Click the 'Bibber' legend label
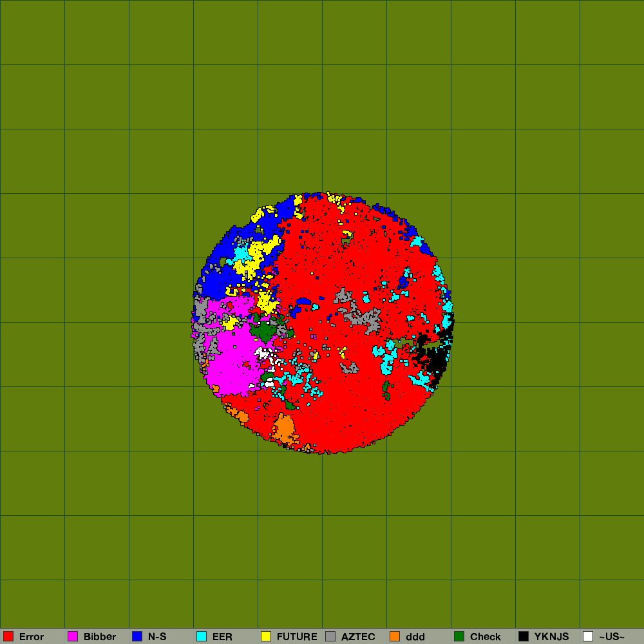Image resolution: width=644 pixels, height=644 pixels. 100,637
